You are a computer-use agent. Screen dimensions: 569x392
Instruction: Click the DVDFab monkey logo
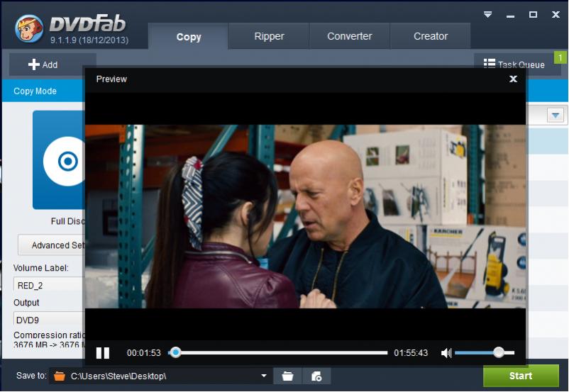pos(29,28)
